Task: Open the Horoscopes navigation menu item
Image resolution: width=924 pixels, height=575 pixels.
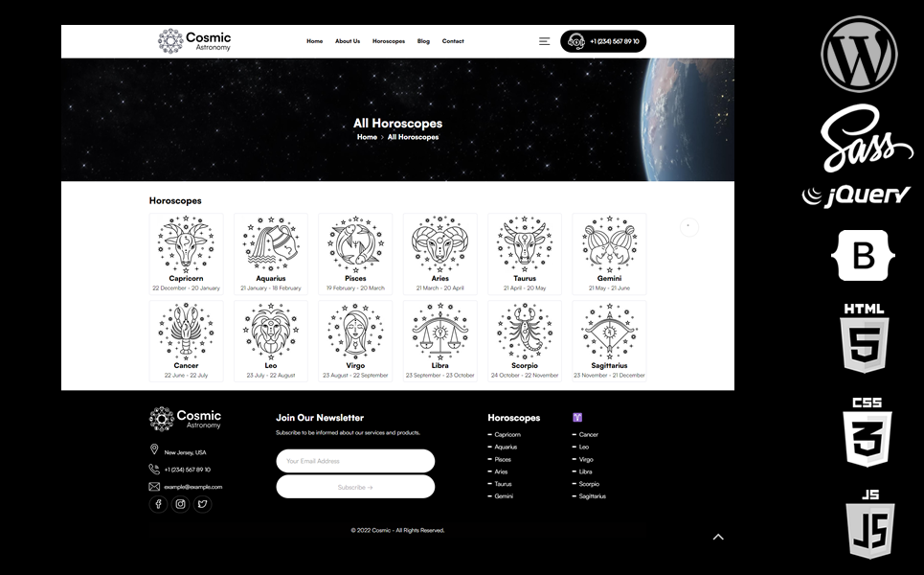Action: tap(389, 41)
